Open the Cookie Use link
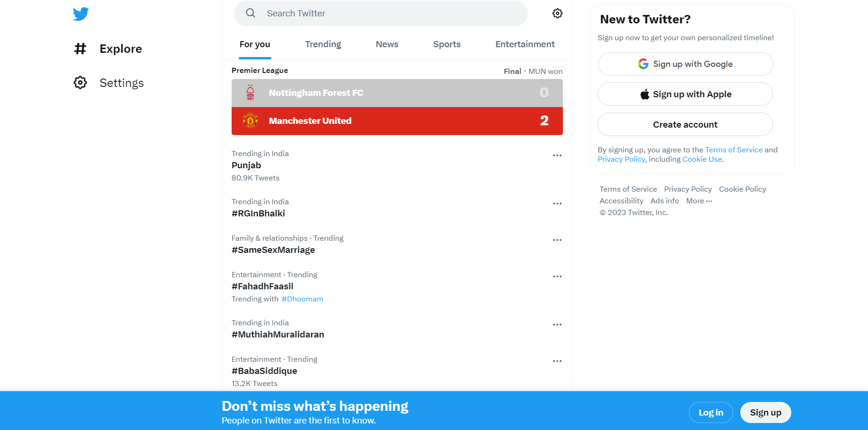Screen dimensions: 868x430 coord(702,159)
